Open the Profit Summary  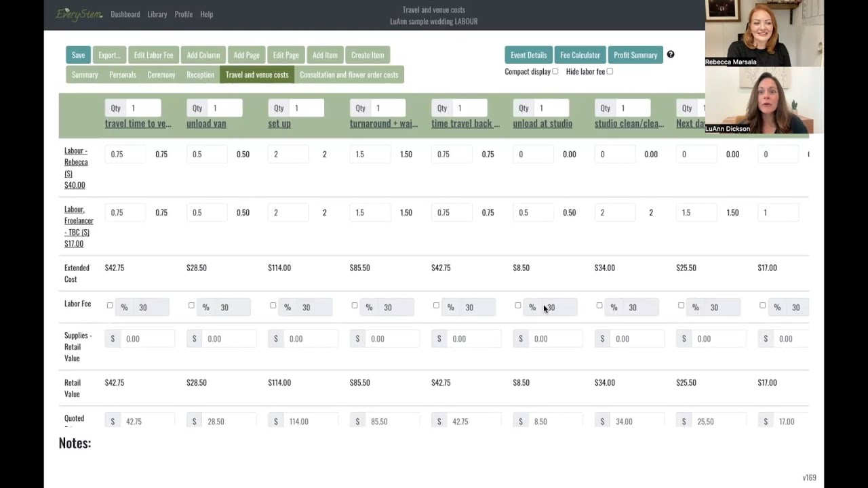point(635,55)
